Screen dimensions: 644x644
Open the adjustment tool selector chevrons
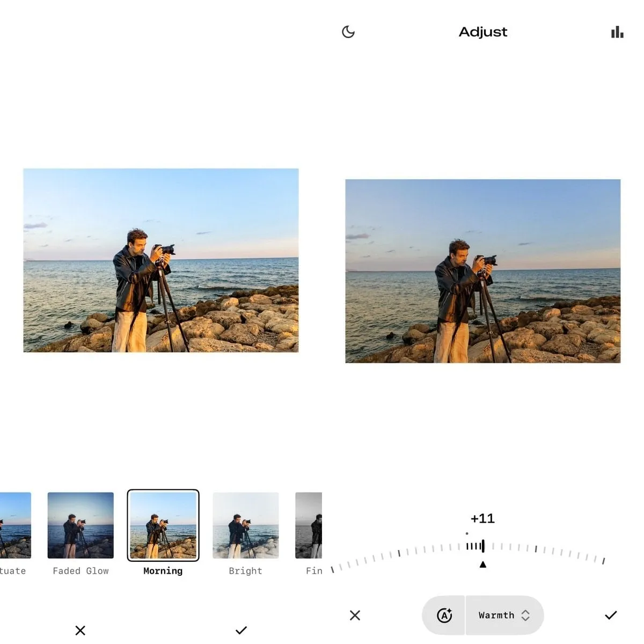[x=524, y=616]
